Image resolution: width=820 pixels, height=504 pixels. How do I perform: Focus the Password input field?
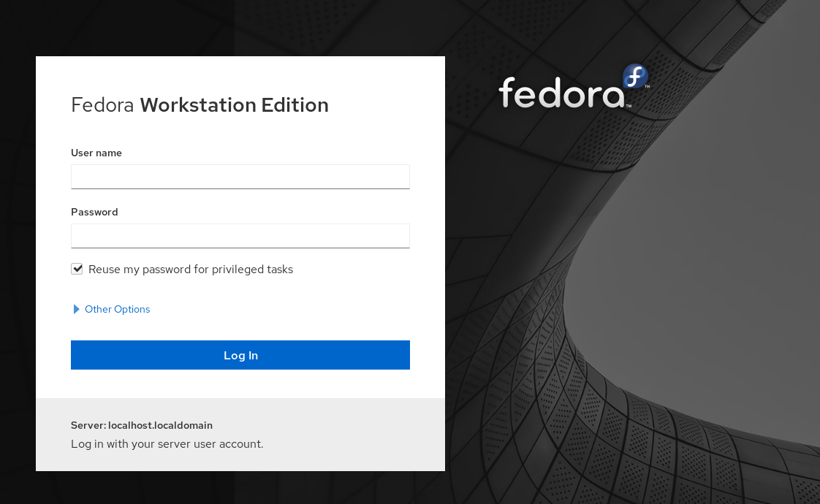tap(240, 236)
